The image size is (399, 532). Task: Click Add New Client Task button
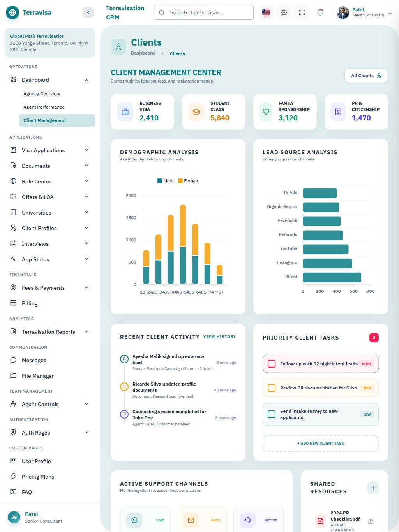click(x=321, y=444)
